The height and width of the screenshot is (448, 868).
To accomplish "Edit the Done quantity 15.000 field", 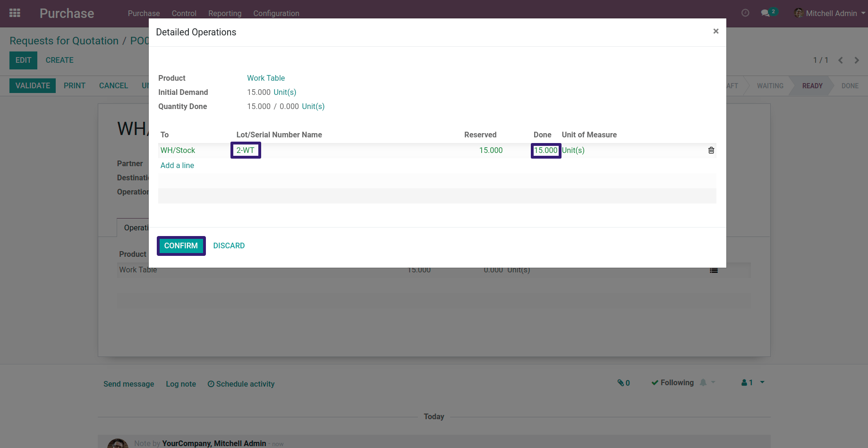I will (546, 150).
